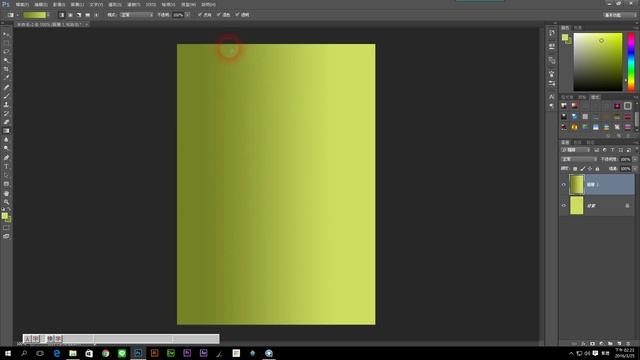Screen dimensions: 640x360
Task: Open the layer Fill slider arrow
Action: coord(635,169)
